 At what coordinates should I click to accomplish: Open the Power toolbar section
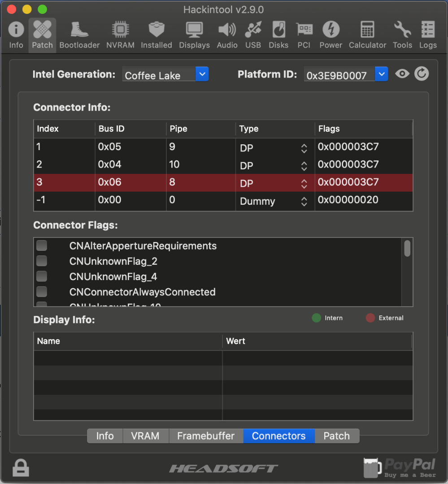(x=331, y=35)
